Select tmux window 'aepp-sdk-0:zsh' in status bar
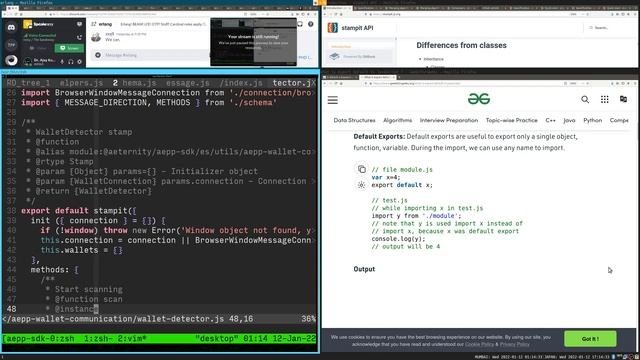 [39, 339]
